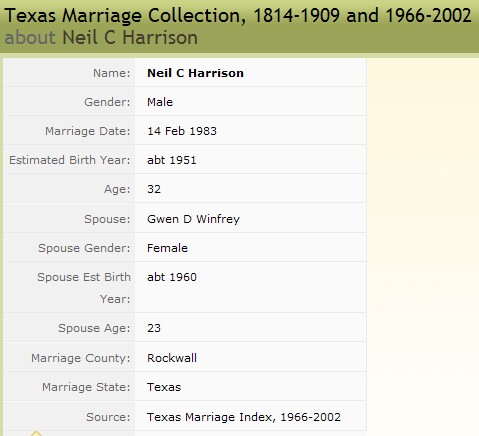Click the Estimated Birth Year label
This screenshot has height=436, width=479.
(70, 160)
